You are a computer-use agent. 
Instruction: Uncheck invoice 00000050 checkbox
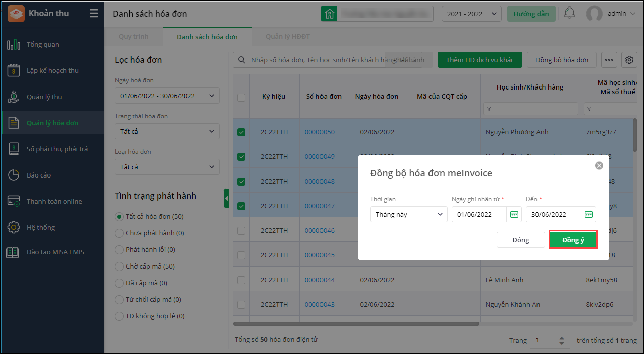pos(241,132)
